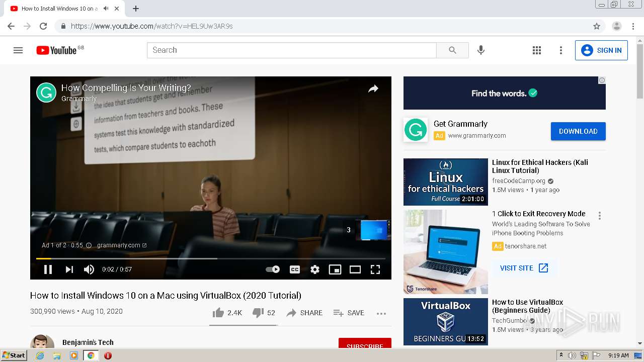The width and height of the screenshot is (644, 362).
Task: Open the YouTube apps grid
Action: pyautogui.click(x=537, y=50)
